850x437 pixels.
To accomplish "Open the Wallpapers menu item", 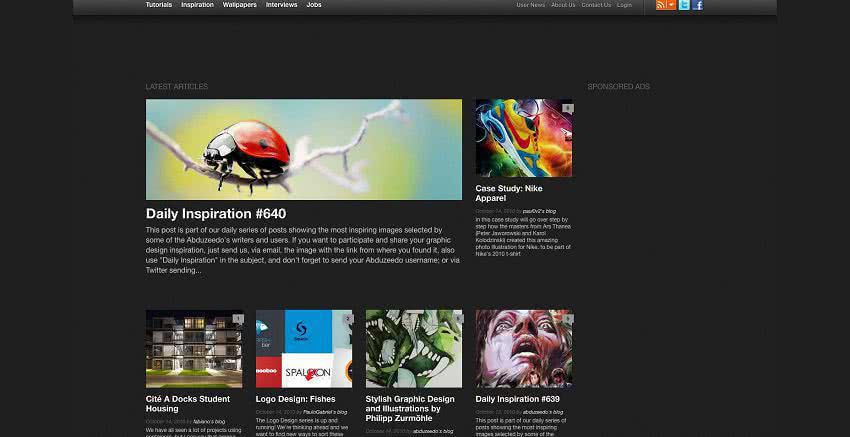I will (x=239, y=5).
